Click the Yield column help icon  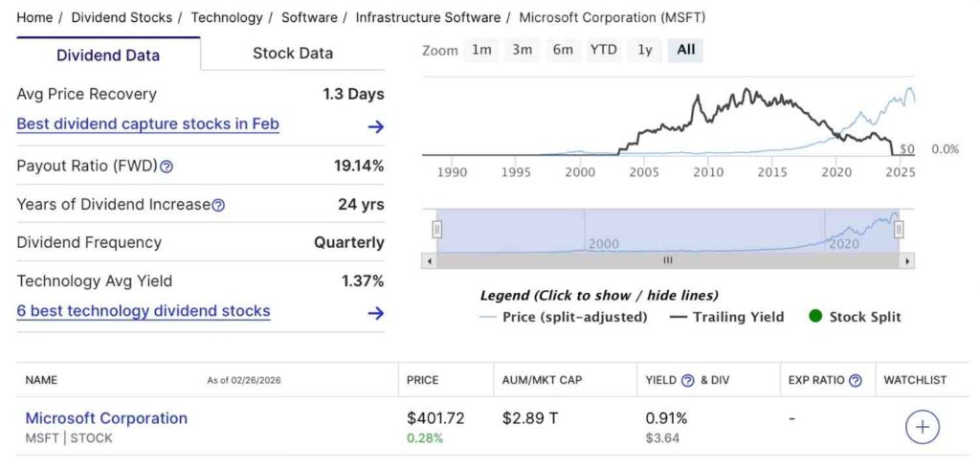click(687, 380)
